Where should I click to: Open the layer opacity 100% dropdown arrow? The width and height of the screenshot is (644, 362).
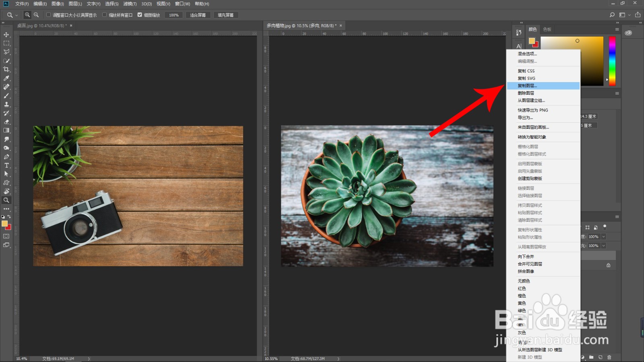coord(603,237)
